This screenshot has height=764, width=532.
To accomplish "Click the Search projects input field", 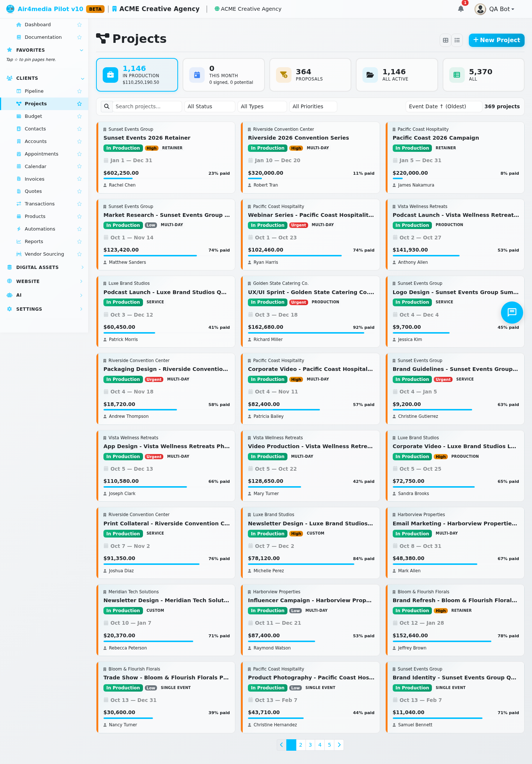I will pos(147,106).
